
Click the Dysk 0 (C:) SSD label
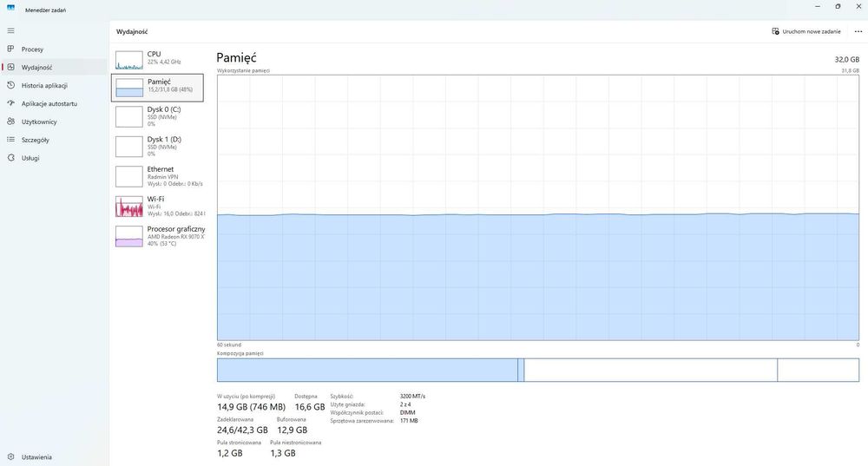click(x=164, y=116)
